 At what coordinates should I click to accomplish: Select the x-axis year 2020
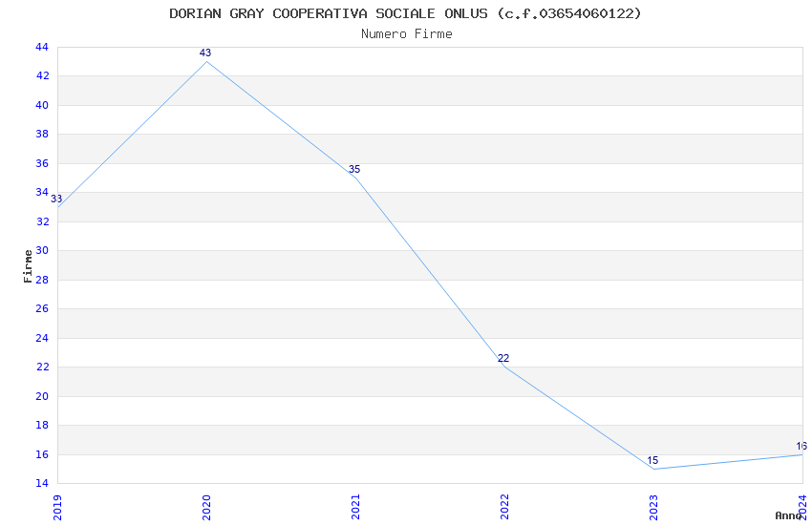[206, 507]
